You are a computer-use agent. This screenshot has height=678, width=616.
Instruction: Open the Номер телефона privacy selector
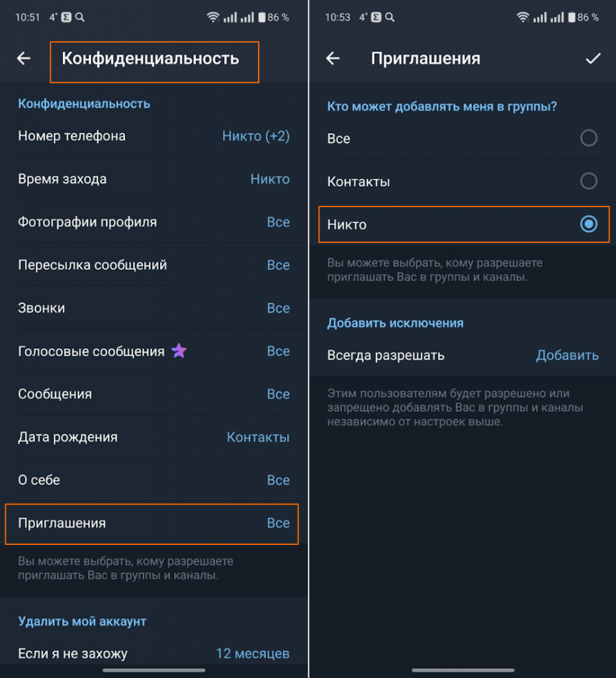pos(152,136)
